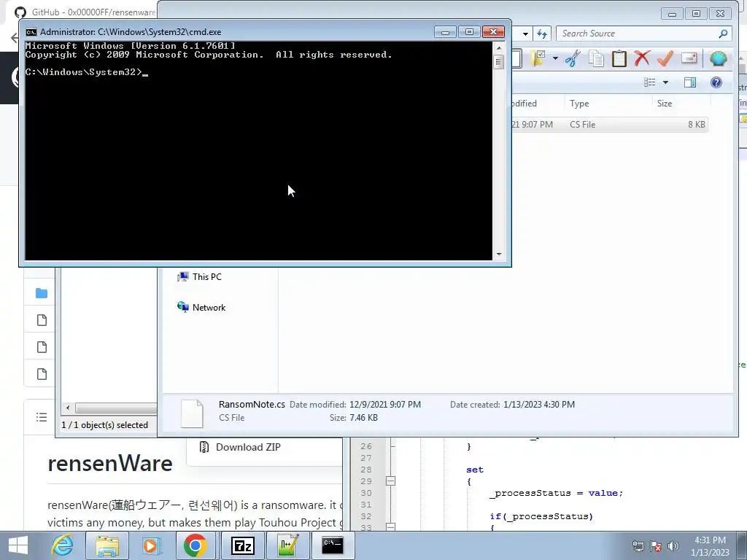Click the Command Prompt taskbar button
Image resolution: width=747 pixels, height=560 pixels.
coord(333,545)
